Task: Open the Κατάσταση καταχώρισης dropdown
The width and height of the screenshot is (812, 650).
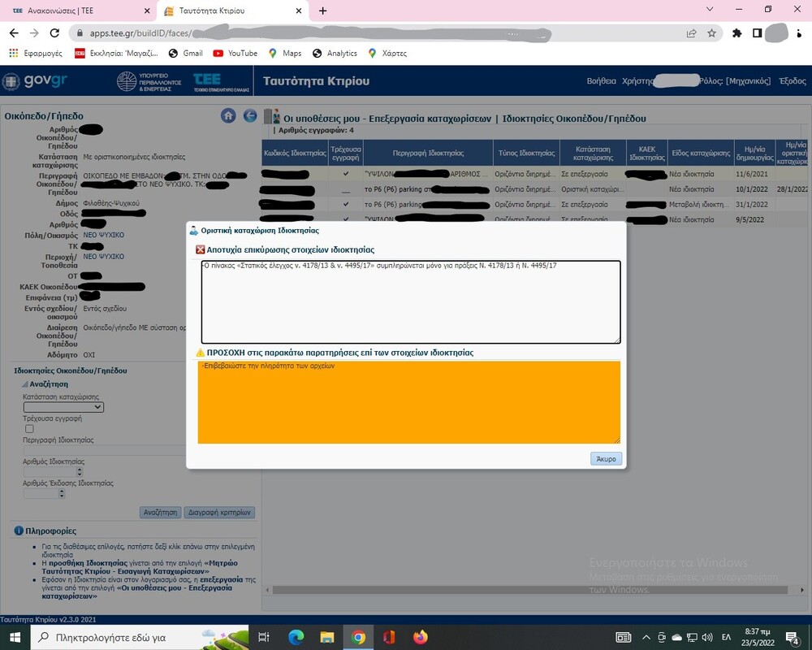Action: (63, 407)
